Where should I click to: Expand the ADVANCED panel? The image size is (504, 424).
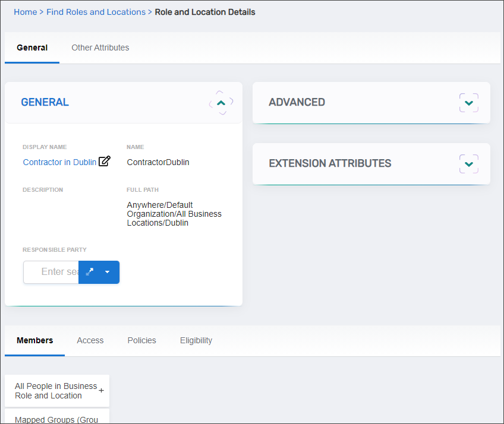coord(468,102)
